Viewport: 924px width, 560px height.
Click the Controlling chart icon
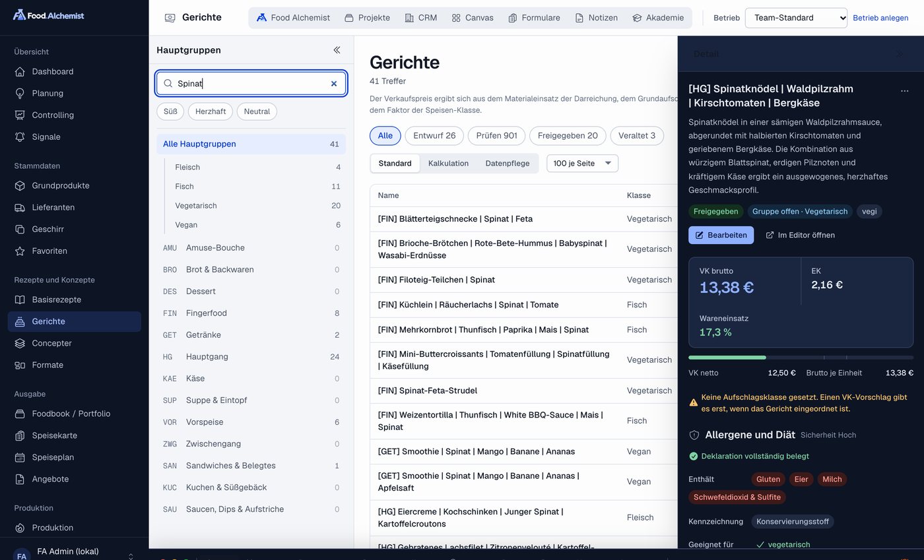pyautogui.click(x=20, y=115)
